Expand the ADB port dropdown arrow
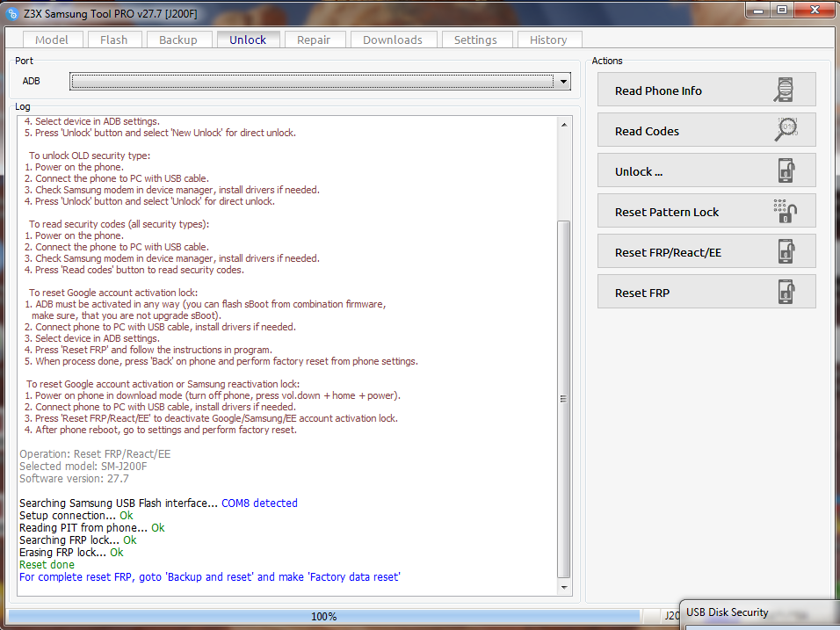Screen dimensions: 840x630 pyautogui.click(x=563, y=82)
